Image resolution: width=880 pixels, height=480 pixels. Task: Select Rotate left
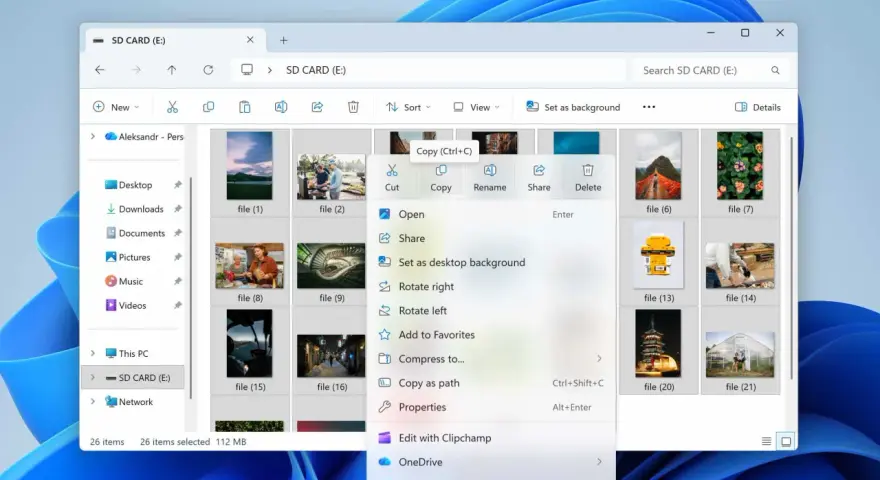point(491,310)
